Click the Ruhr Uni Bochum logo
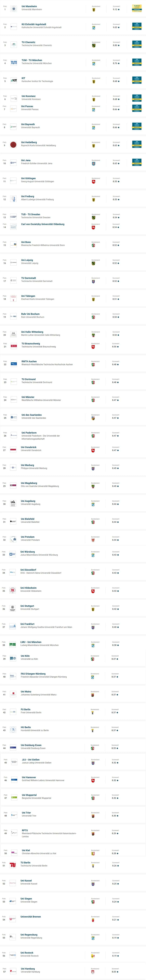This screenshot has width=146, height=980. [x=13, y=316]
